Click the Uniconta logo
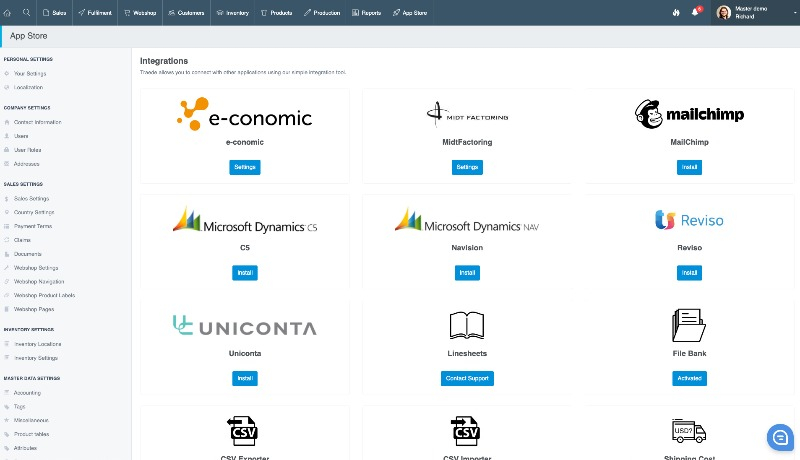This screenshot has width=800, height=460. coord(245,325)
